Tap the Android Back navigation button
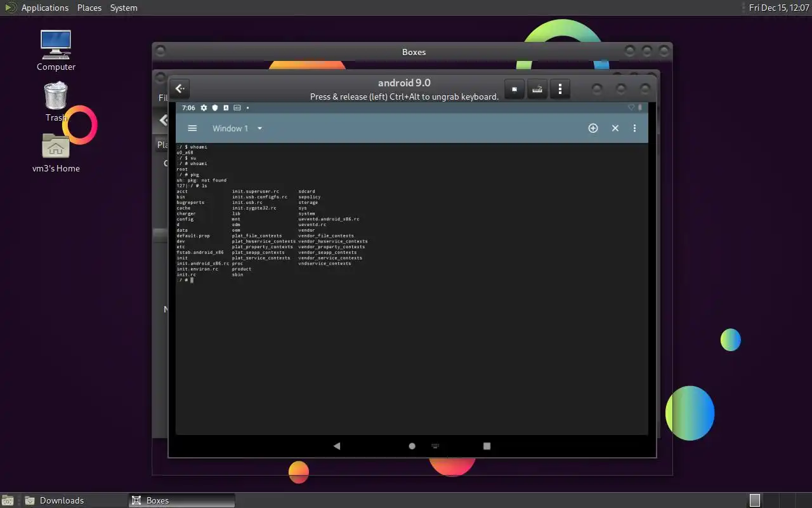 [x=337, y=446]
